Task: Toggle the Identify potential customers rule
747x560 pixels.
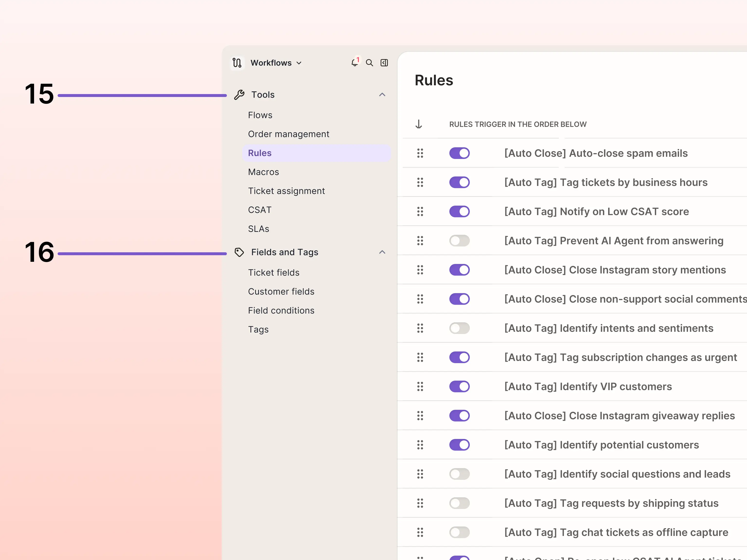Action: [x=459, y=445]
